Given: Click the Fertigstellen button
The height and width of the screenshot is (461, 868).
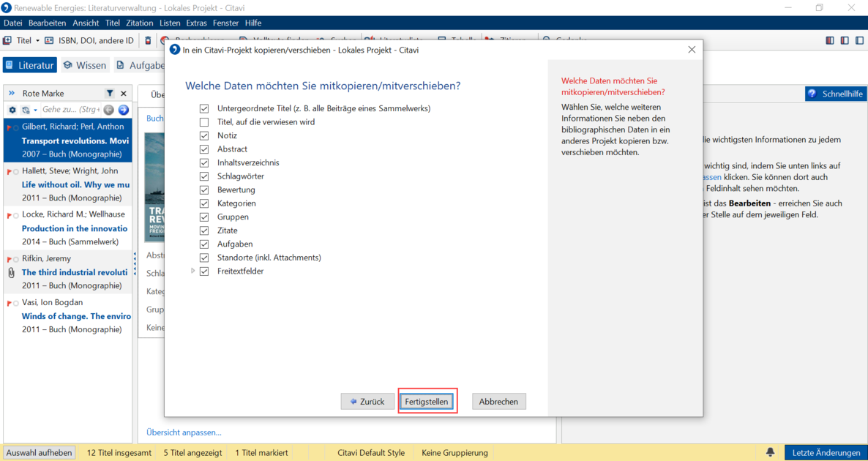Looking at the screenshot, I should (x=427, y=402).
